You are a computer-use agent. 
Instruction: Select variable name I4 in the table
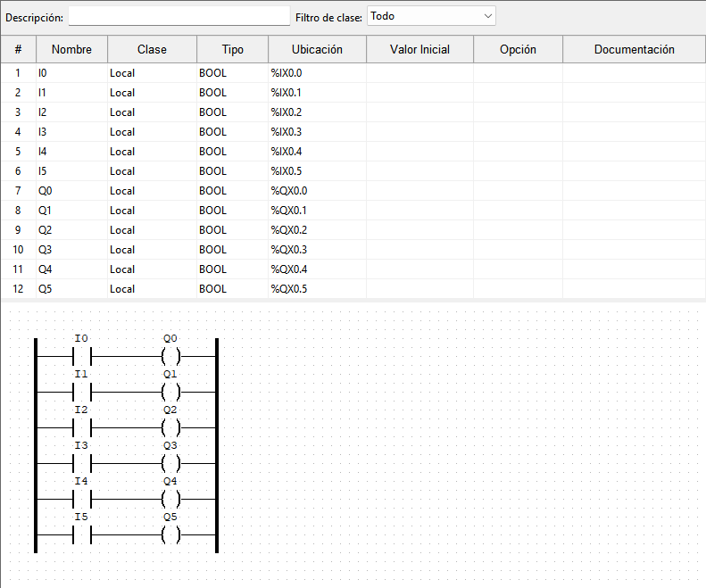pos(71,152)
